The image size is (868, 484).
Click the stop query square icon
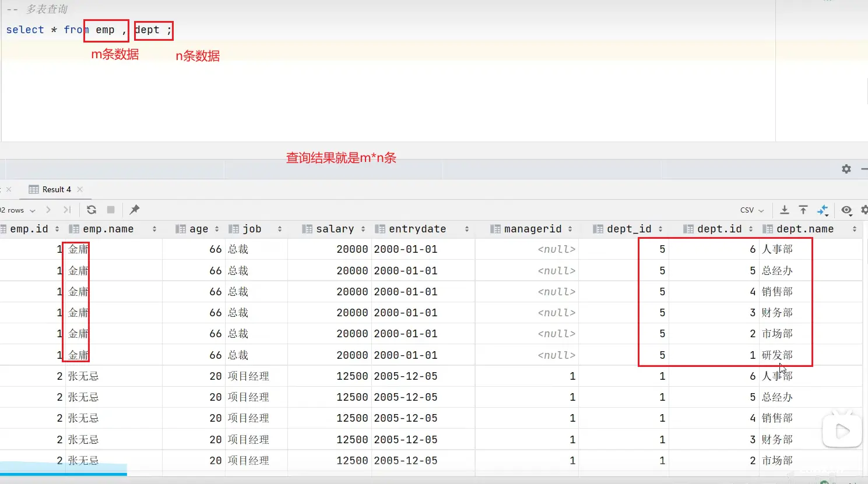point(111,210)
